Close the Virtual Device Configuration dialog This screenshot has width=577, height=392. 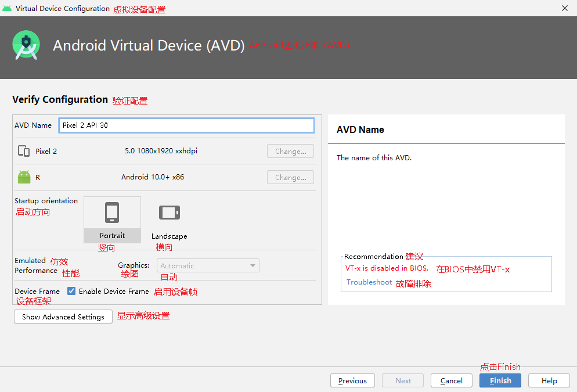pyautogui.click(x=565, y=8)
